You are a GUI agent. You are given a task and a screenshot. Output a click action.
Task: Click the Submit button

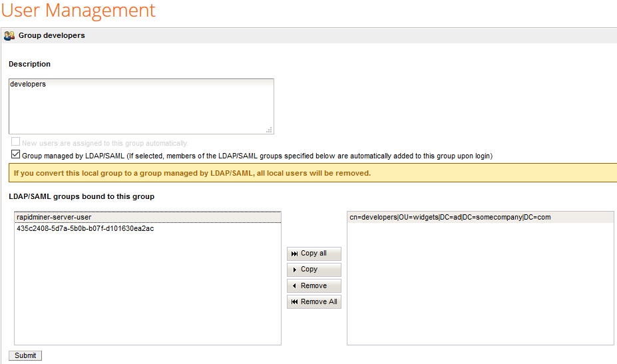click(25, 356)
